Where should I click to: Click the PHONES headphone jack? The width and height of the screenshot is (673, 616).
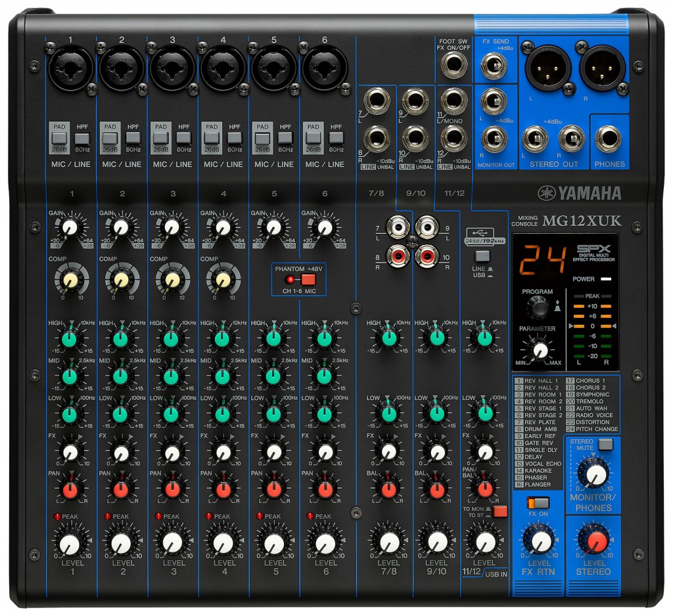[x=608, y=139]
